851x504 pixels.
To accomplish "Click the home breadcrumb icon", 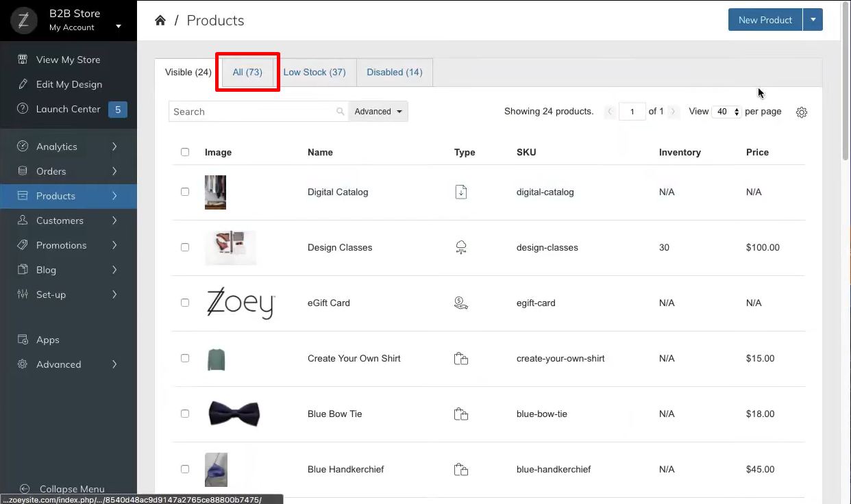I will [160, 20].
